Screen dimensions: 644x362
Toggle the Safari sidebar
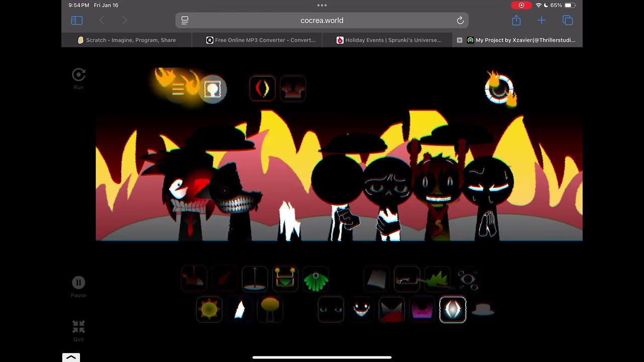coord(77,20)
